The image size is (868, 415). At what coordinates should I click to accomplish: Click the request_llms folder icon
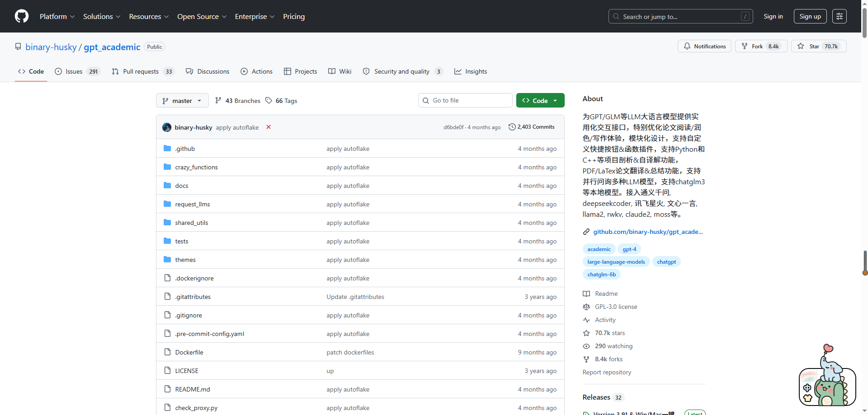tap(167, 204)
